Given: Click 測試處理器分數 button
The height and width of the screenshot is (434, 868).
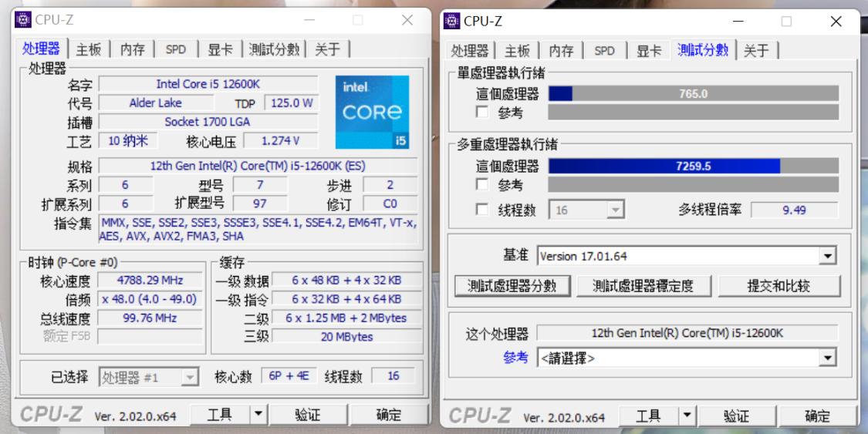Looking at the screenshot, I should coord(512,286).
